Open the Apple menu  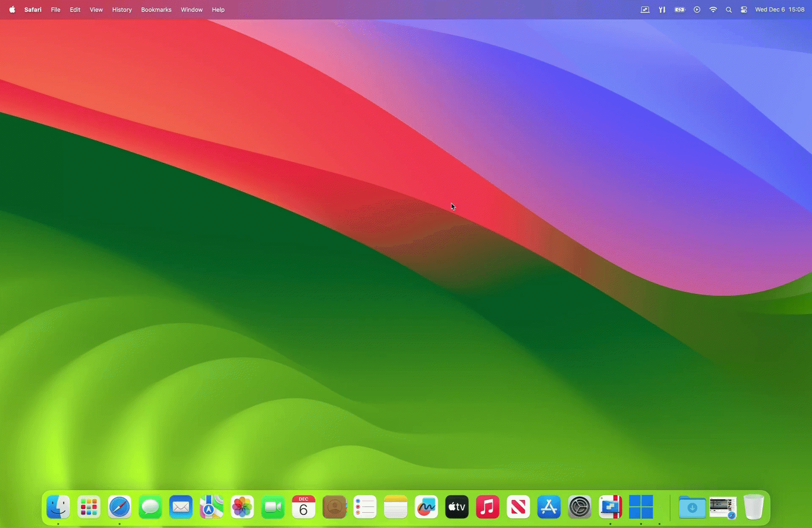click(12, 10)
